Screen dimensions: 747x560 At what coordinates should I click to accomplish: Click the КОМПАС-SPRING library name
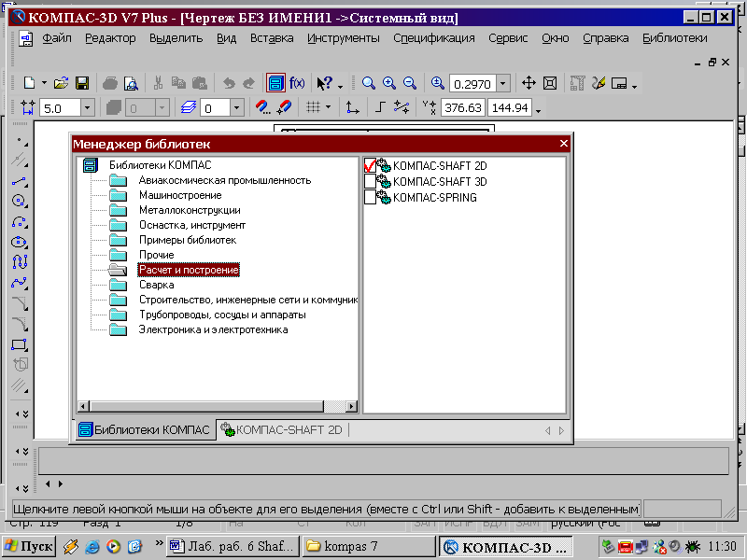[x=434, y=197]
